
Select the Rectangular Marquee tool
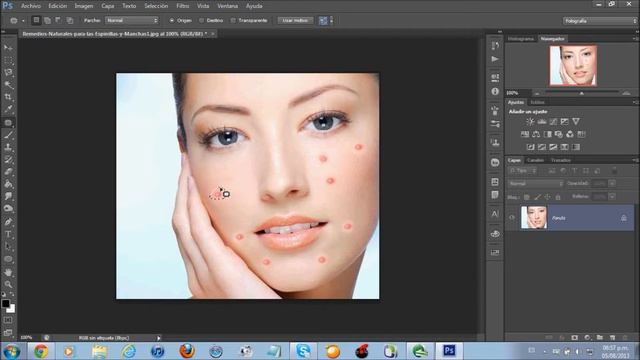[8, 60]
